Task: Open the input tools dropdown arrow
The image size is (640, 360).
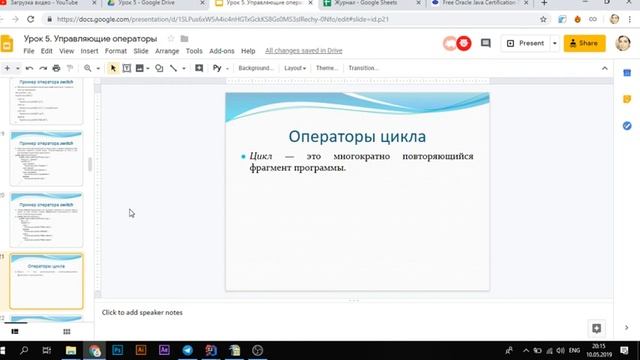Action: point(227,69)
